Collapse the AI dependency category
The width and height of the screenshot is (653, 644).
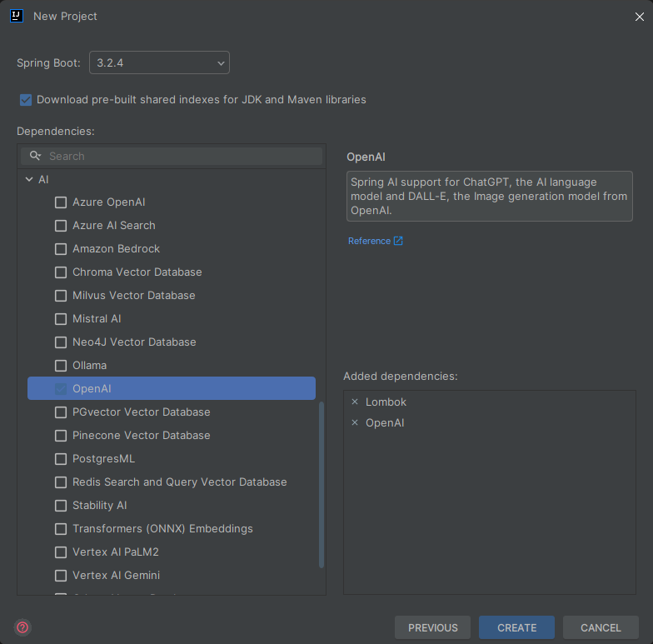click(29, 179)
